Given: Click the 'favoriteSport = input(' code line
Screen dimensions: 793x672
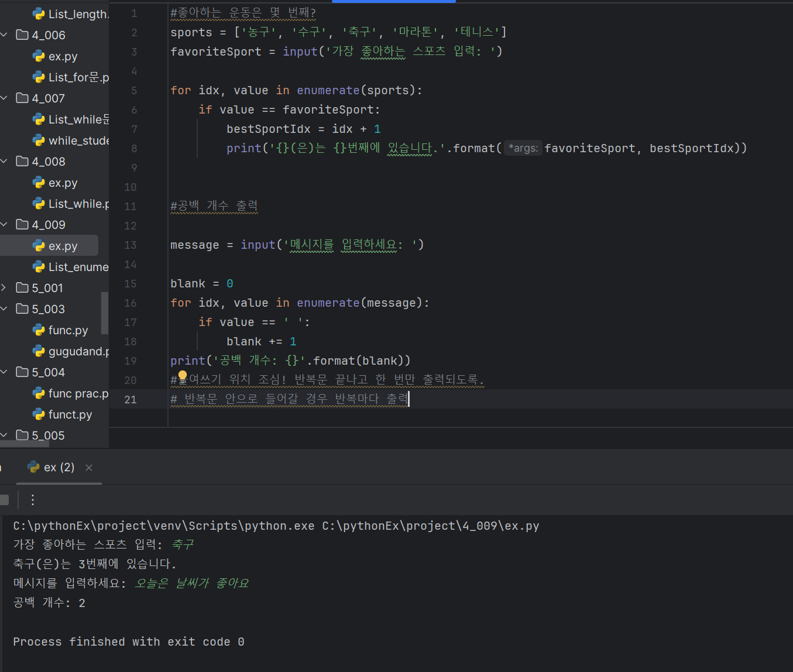Looking at the screenshot, I should pos(337,52).
